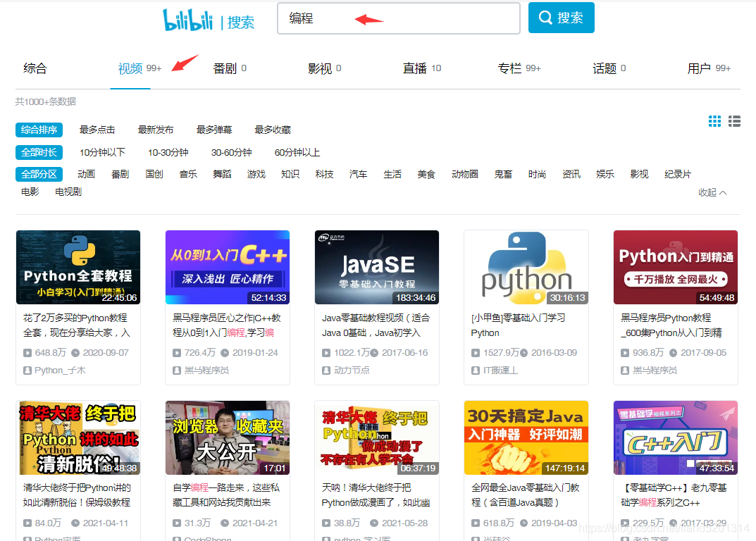This screenshot has width=756, height=541.
Task: Open uploader IT搬运工 profile
Action: point(500,371)
